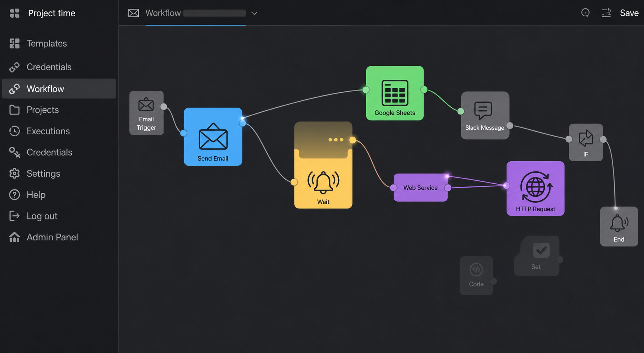Image resolution: width=644 pixels, height=353 pixels.
Task: Select the Slack Message node
Action: (x=485, y=115)
